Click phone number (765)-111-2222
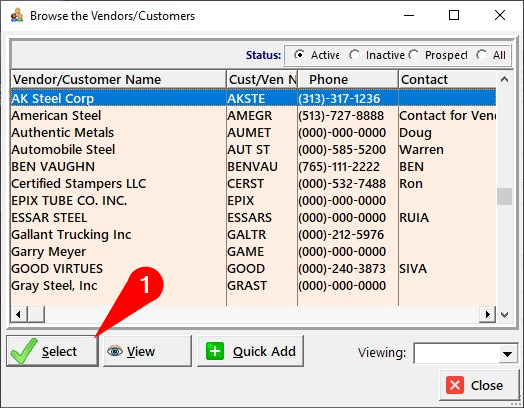524x408 pixels. click(x=339, y=166)
